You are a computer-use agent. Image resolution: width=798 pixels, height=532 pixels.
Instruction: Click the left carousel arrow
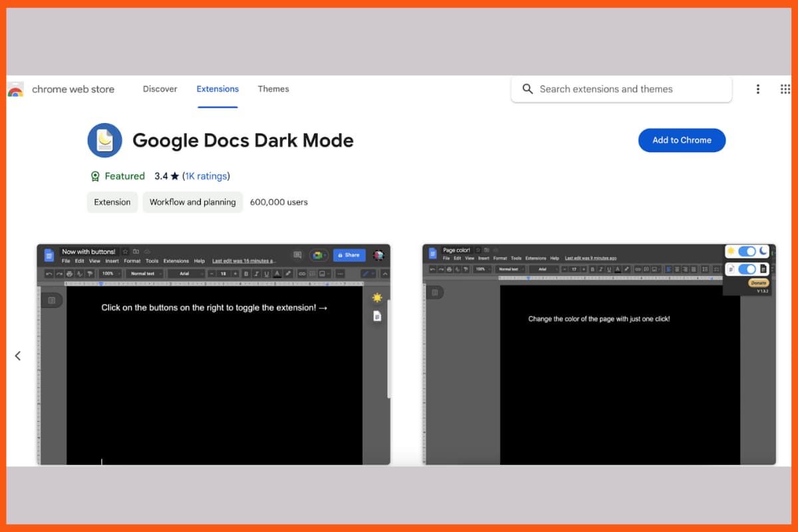pyautogui.click(x=18, y=356)
